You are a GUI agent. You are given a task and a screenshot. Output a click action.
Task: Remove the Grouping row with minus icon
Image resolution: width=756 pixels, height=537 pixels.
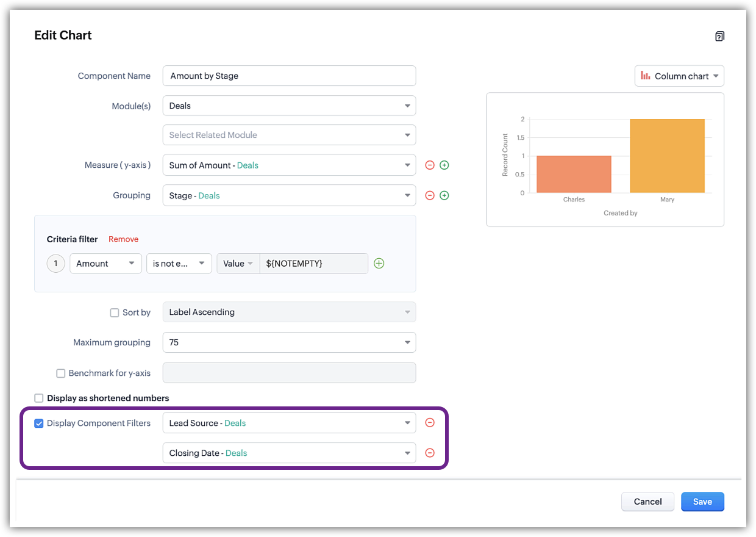click(x=430, y=195)
